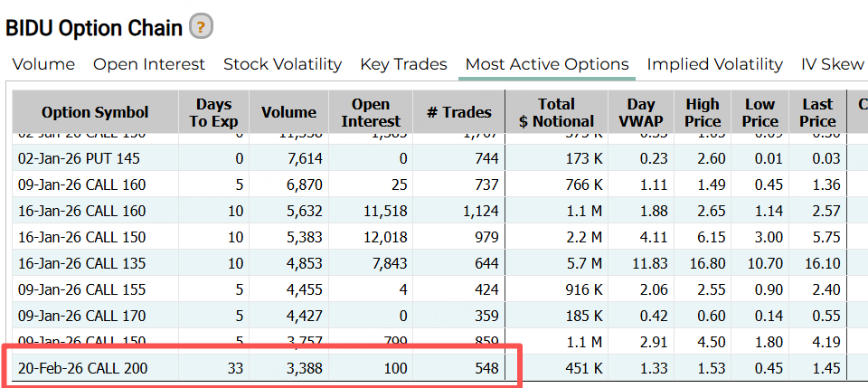The height and width of the screenshot is (388, 868).
Task: Sort by the Open Interest column header
Action: point(371,112)
